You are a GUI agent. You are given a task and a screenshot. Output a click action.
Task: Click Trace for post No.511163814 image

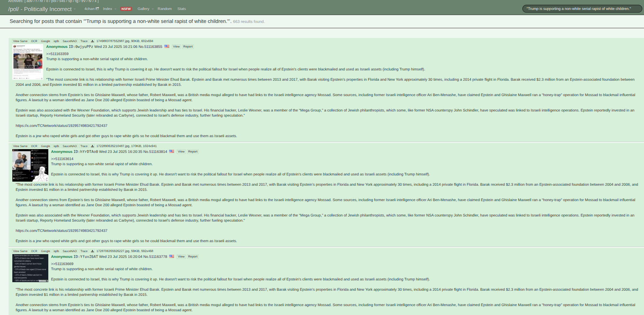click(84, 146)
